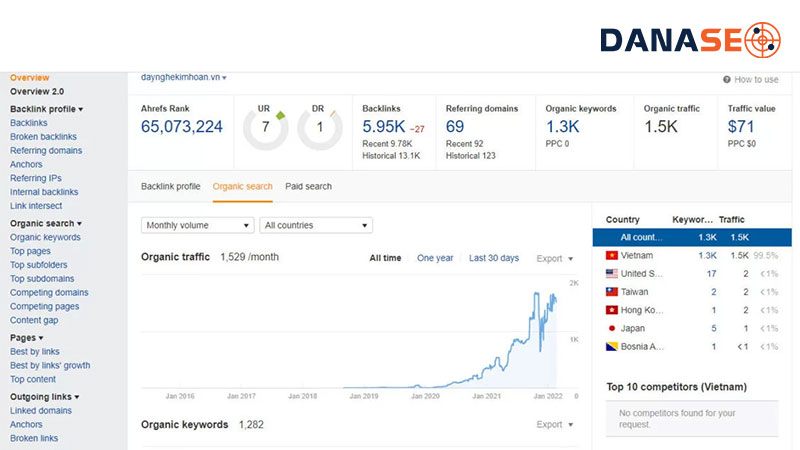Screen dimensions: 800x450
Task: Select the One year range
Action: pyautogui.click(x=435, y=258)
